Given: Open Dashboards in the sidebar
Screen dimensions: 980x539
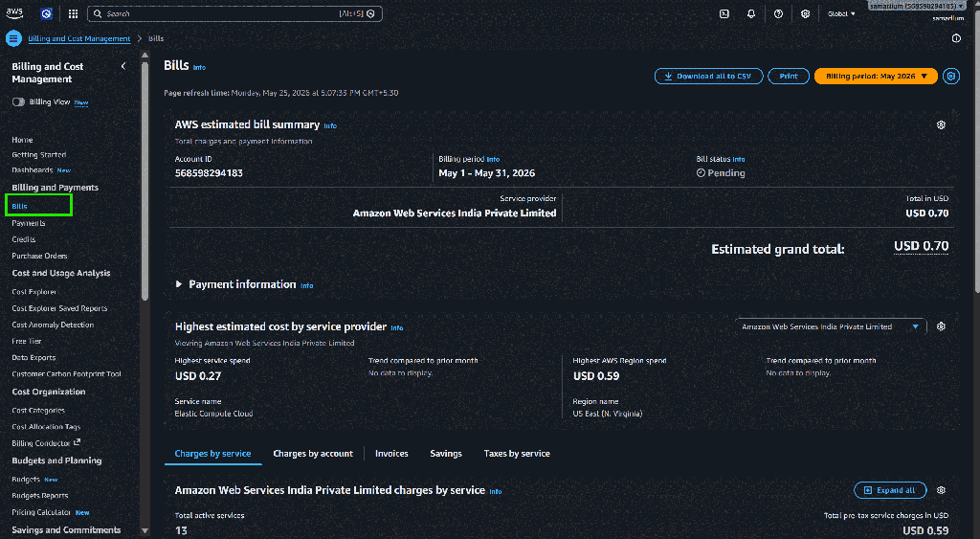Looking at the screenshot, I should tap(32, 170).
